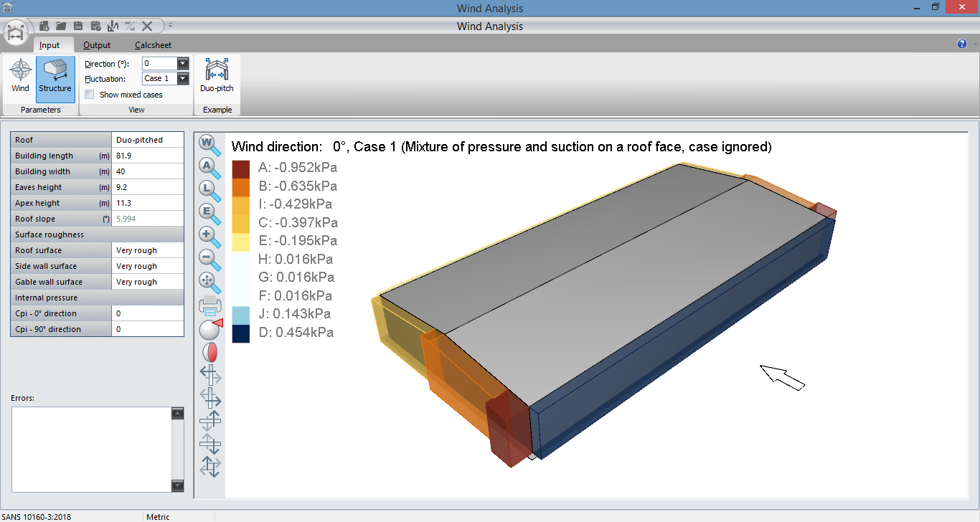
Task: Click the Zoom Window (W) magnifier
Action: coord(209,144)
